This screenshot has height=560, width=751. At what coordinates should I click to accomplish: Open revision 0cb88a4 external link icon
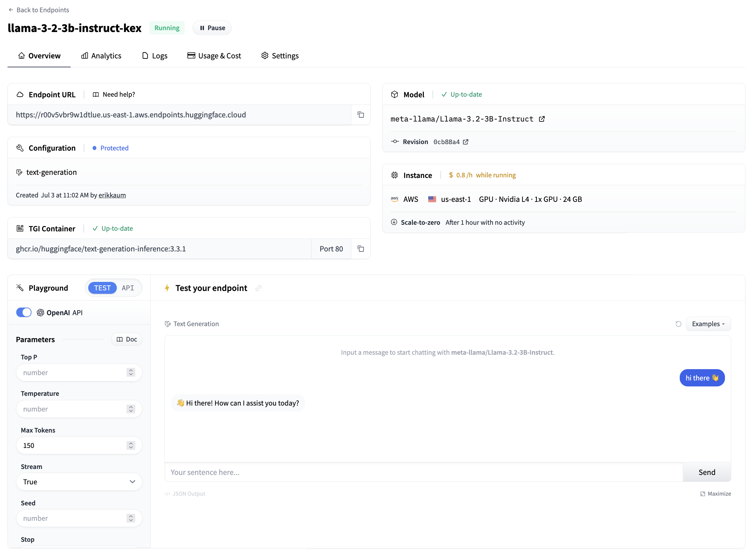[x=466, y=142]
